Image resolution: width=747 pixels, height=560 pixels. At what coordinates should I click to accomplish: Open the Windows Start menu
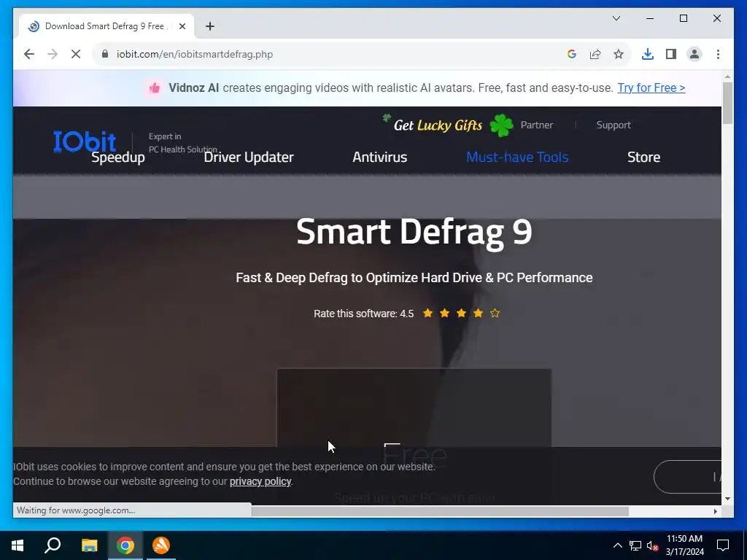click(18, 545)
